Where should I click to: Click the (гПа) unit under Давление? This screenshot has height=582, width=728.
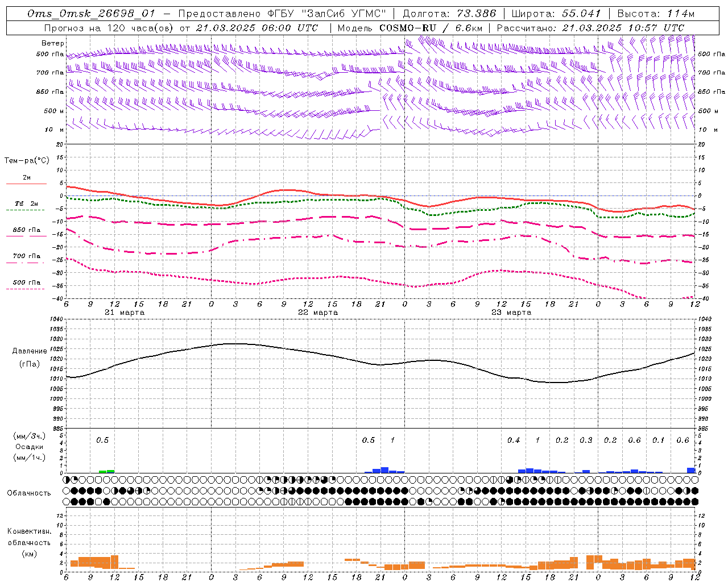point(30,364)
